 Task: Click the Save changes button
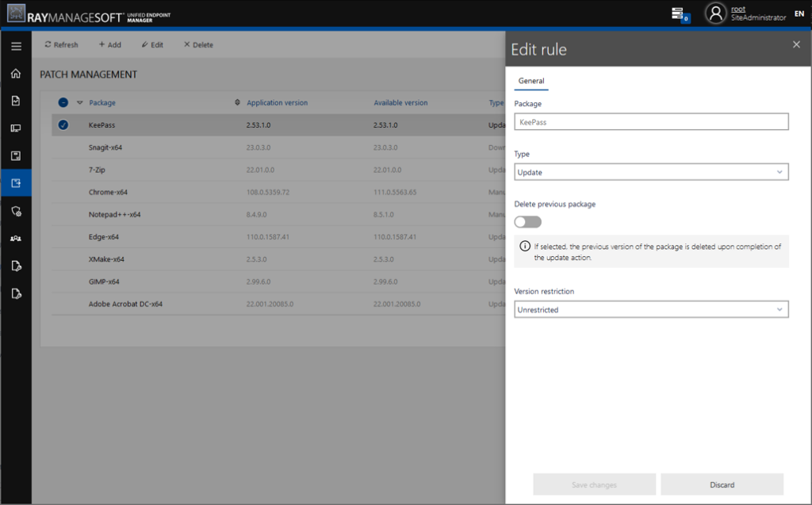(x=594, y=485)
